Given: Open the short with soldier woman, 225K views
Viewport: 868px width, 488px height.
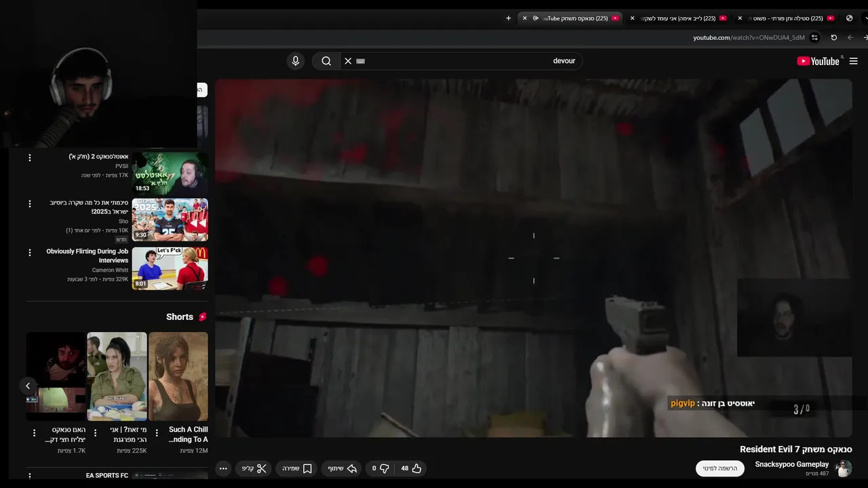Looking at the screenshot, I should (117, 376).
